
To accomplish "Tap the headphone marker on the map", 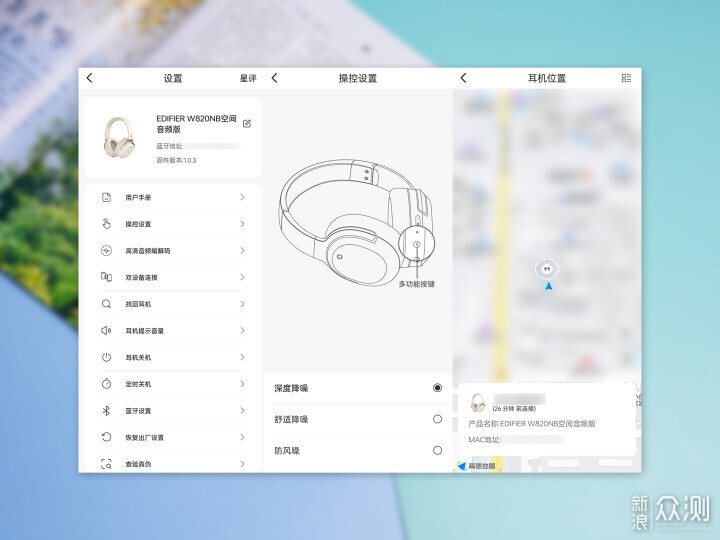I will pyautogui.click(x=547, y=269).
